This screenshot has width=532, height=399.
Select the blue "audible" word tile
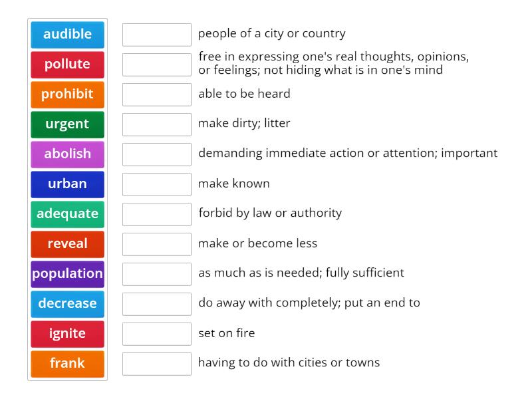(67, 35)
